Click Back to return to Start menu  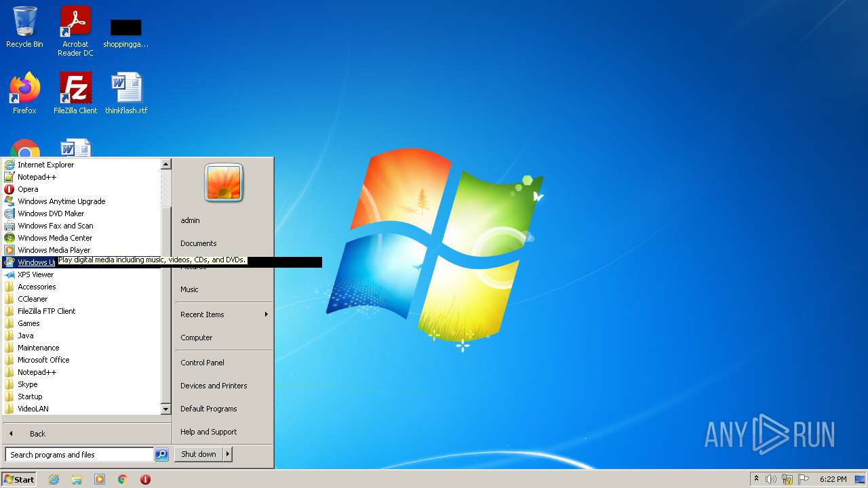pos(87,434)
